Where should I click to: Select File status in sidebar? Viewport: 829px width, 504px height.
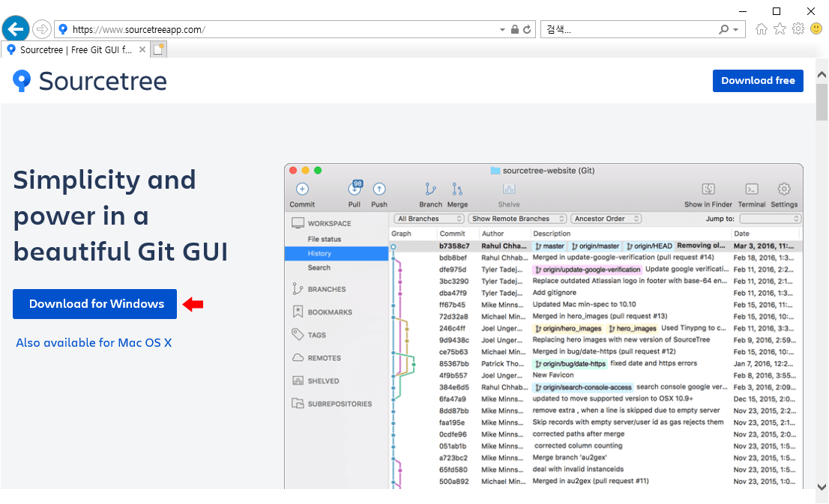tap(325, 240)
